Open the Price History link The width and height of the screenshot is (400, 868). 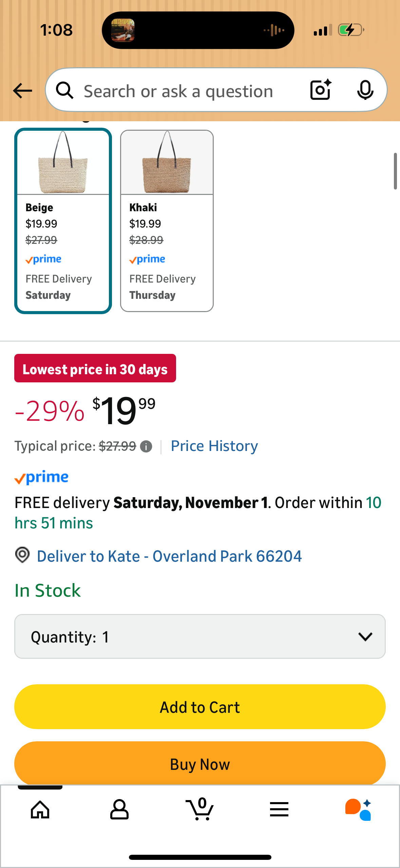214,446
